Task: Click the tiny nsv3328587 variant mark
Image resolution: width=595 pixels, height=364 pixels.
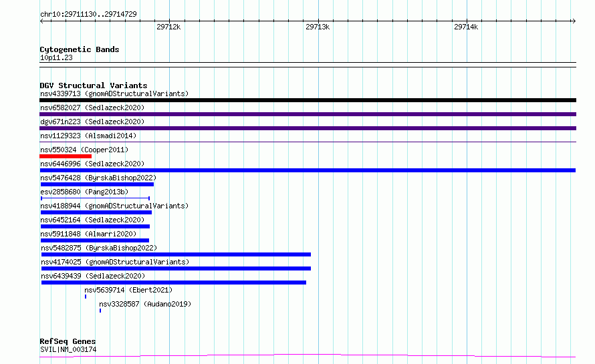Action: pyautogui.click(x=100, y=311)
